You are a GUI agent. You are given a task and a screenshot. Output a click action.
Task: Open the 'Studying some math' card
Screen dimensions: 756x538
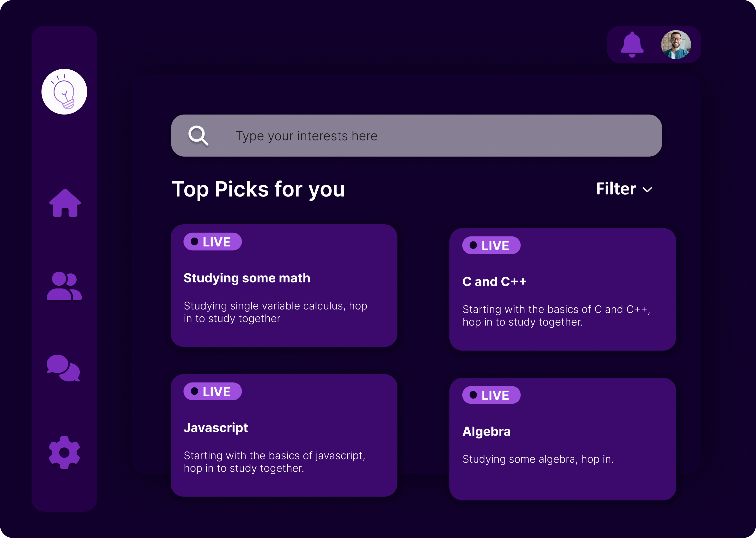pos(284,286)
